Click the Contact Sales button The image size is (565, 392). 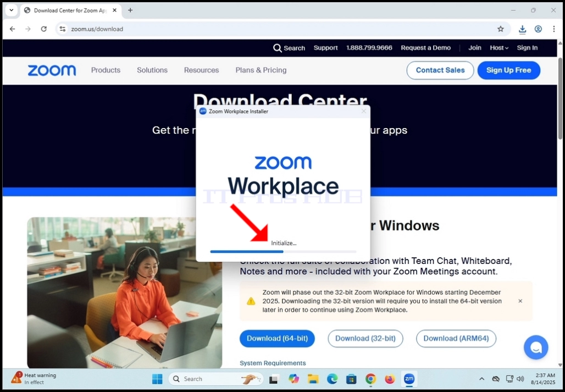tap(440, 70)
